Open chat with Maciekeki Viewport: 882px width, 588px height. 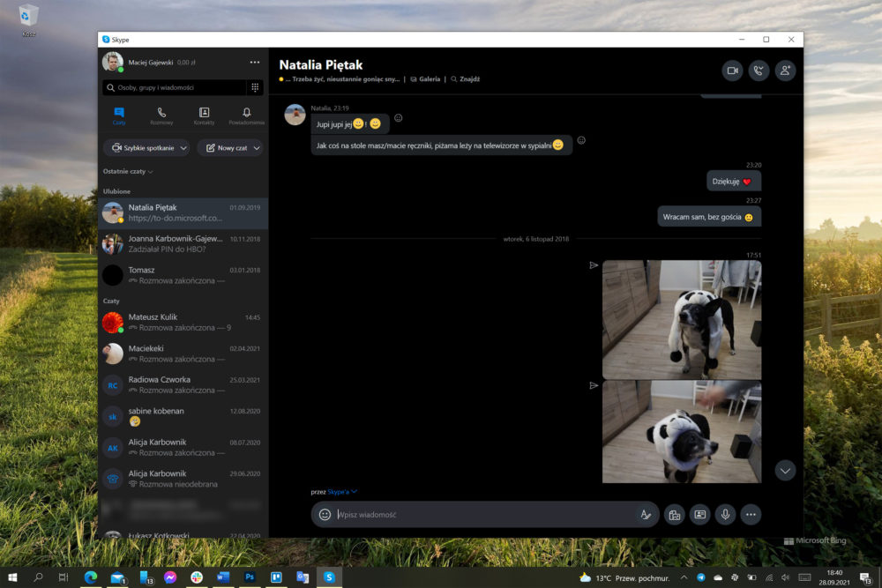(183, 354)
